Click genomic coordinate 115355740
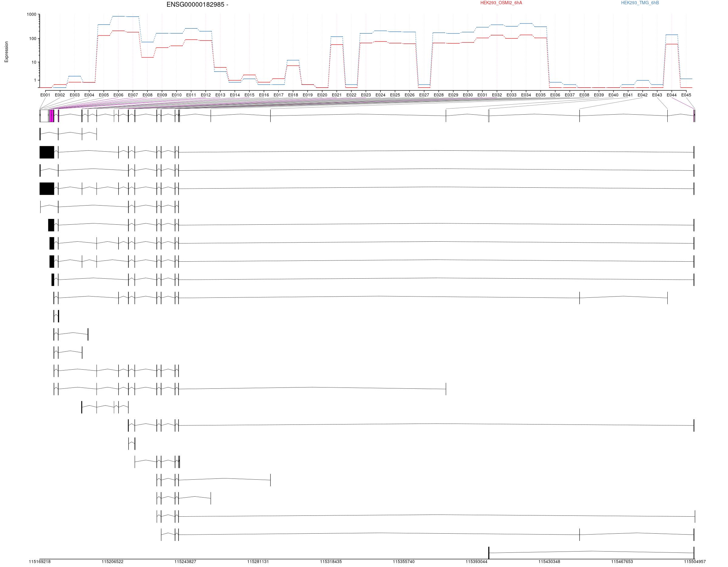Screen dimensions: 728x567 pos(404,562)
